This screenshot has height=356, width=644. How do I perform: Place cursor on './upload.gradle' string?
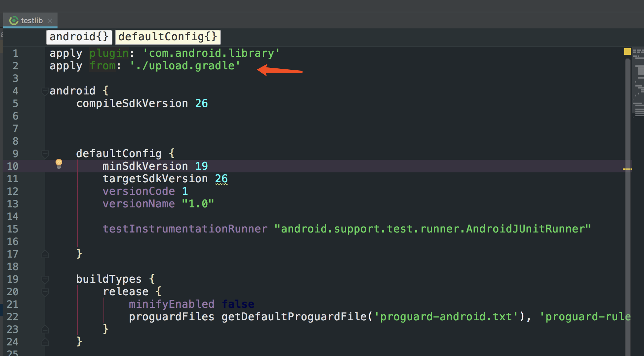pyautogui.click(x=185, y=66)
